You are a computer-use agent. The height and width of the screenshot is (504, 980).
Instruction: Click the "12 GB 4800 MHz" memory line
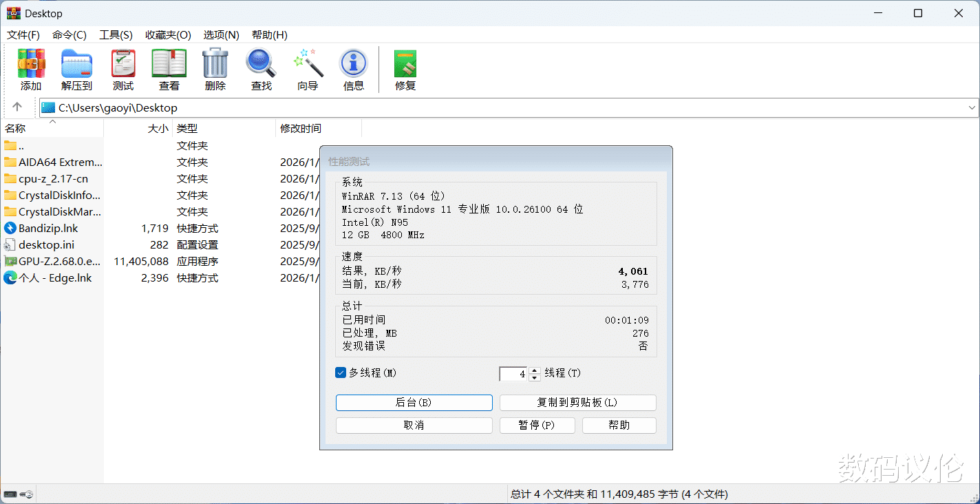(x=383, y=235)
